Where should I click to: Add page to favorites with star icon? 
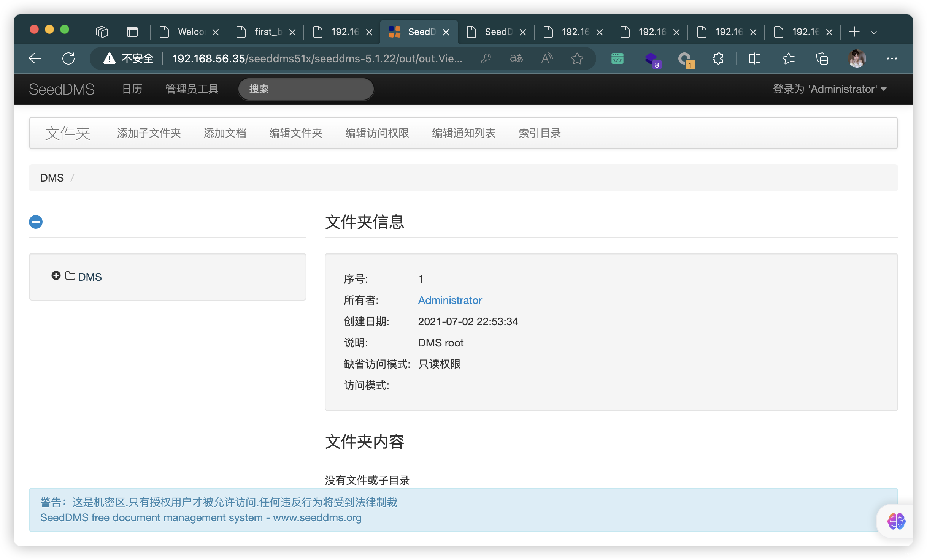[577, 59]
